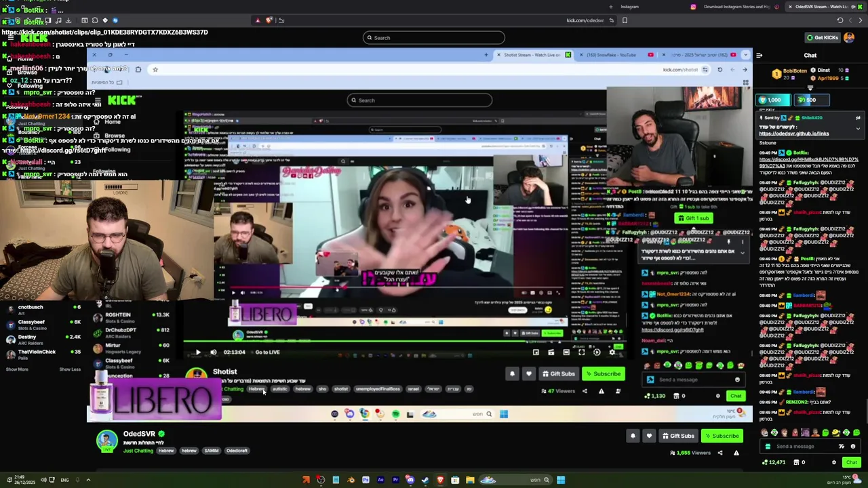Open Photoshop from the Windows taskbar
Screen dimensions: 868x488
point(366,480)
